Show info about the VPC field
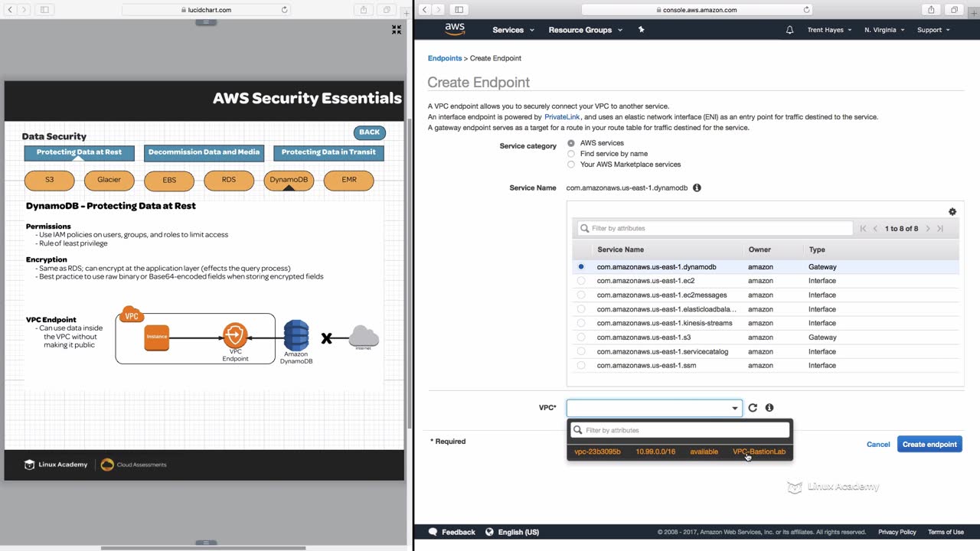The image size is (980, 551). click(769, 408)
